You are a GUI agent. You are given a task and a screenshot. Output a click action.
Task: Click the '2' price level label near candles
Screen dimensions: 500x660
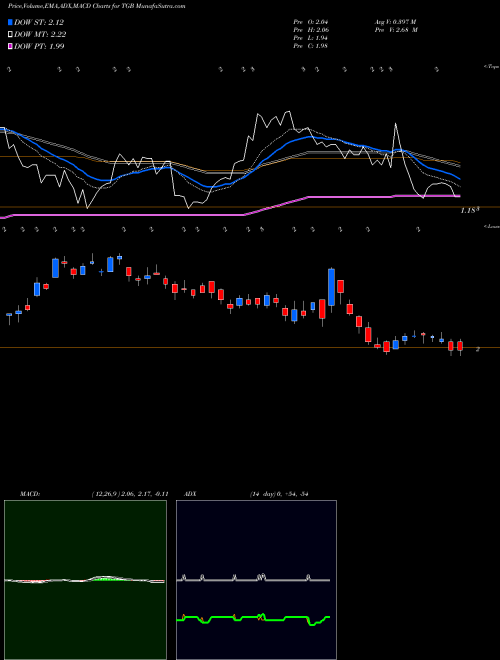pos(477,349)
